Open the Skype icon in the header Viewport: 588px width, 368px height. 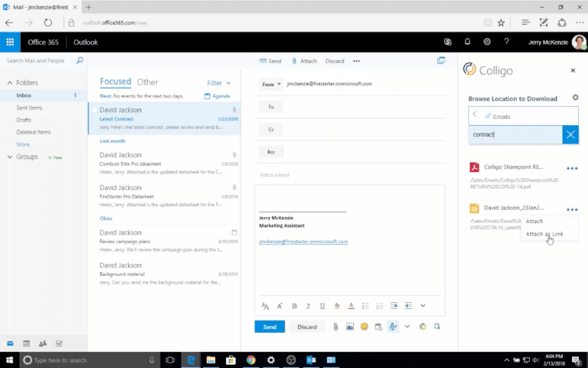tap(448, 42)
